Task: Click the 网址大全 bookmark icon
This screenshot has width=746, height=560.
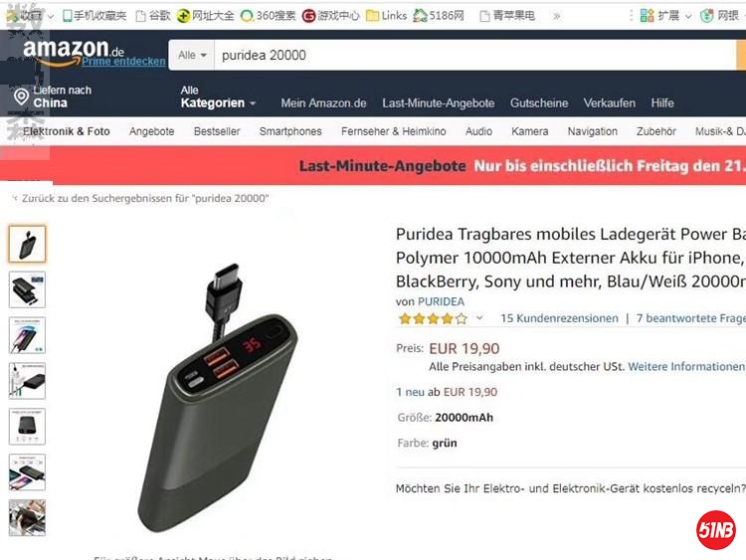Action: [x=183, y=16]
